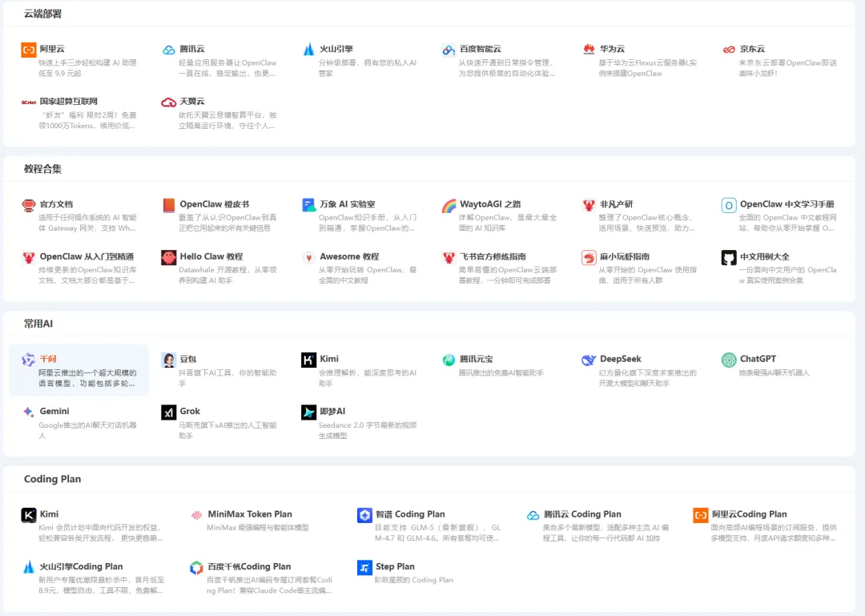Image resolution: width=865 pixels, height=616 pixels.
Task: Click the 华为云 link title
Action: (x=613, y=49)
